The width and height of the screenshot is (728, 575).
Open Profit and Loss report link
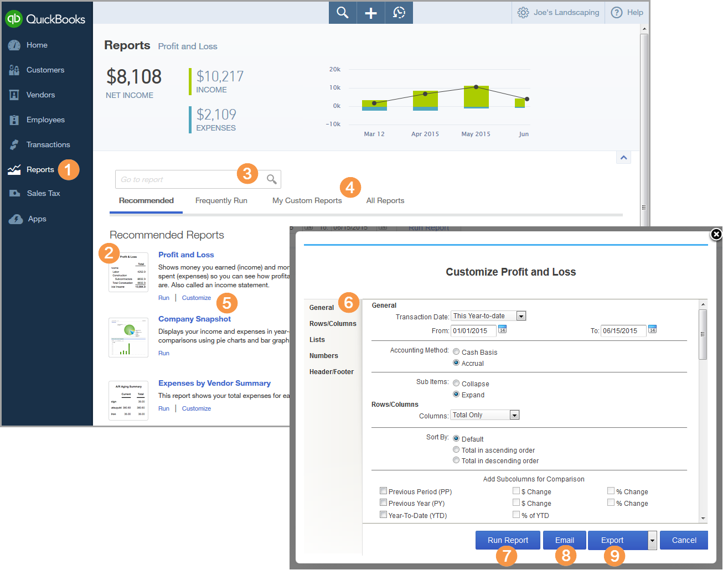(186, 255)
